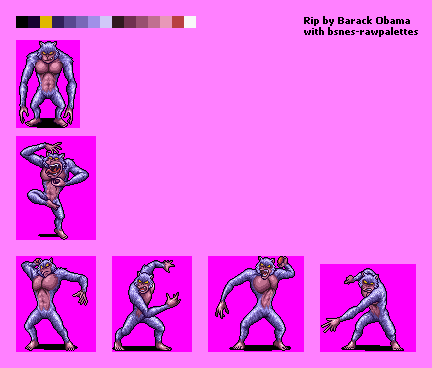
Task: Pick the white palette swatch
Action: point(190,22)
